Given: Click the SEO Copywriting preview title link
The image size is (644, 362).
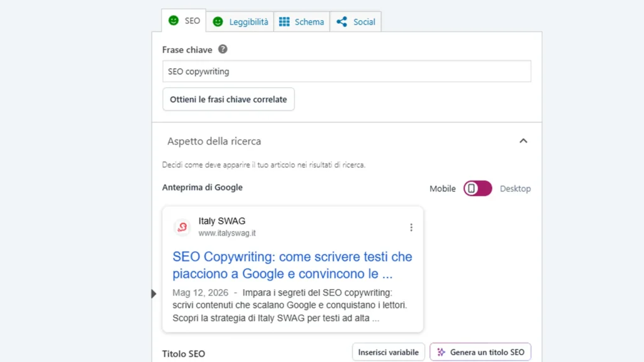Looking at the screenshot, I should (292, 265).
